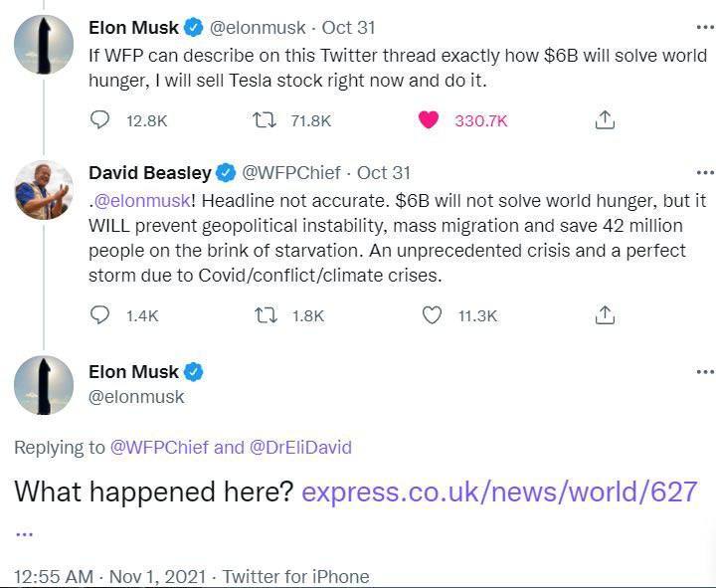Share Elon Musk's first tweet

point(604,119)
